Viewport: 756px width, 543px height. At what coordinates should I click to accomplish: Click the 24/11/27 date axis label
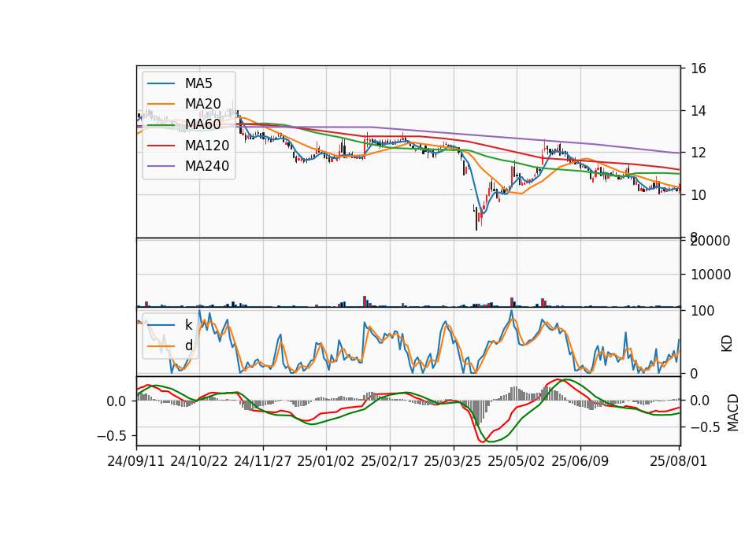tap(263, 461)
